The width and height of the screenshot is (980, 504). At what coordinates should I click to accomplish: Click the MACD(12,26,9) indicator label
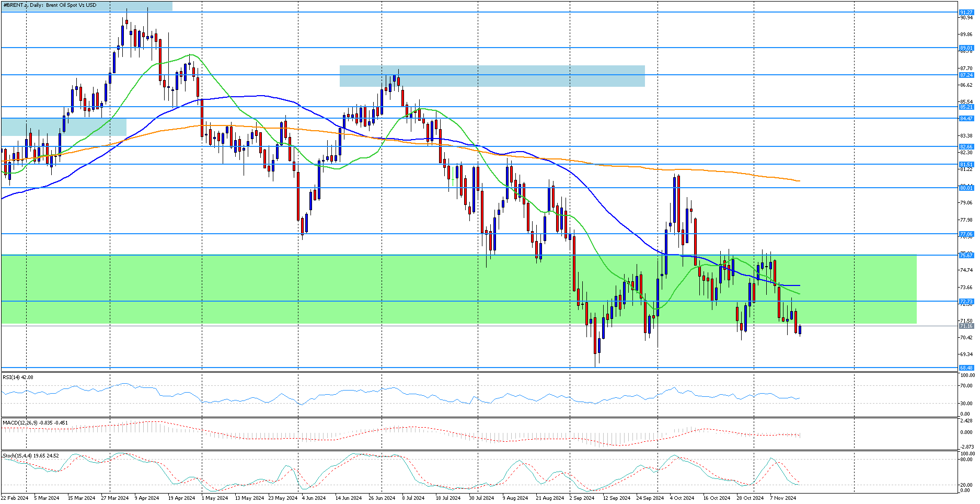coord(35,422)
